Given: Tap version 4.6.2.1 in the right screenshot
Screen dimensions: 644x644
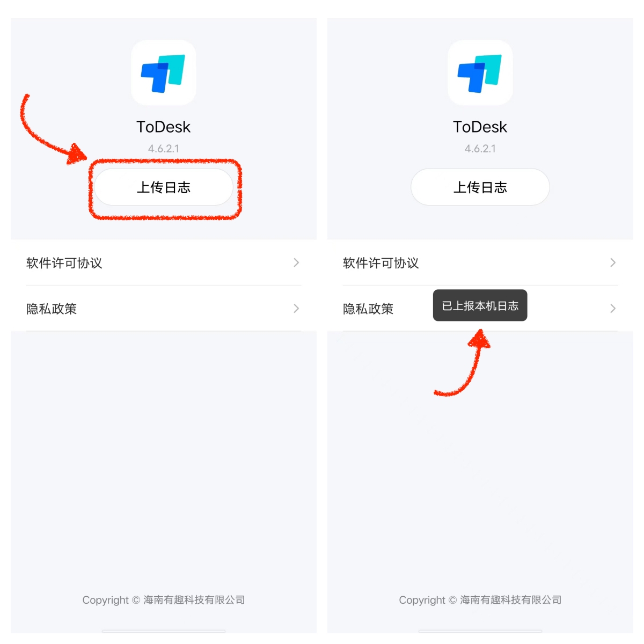Looking at the screenshot, I should (x=480, y=149).
